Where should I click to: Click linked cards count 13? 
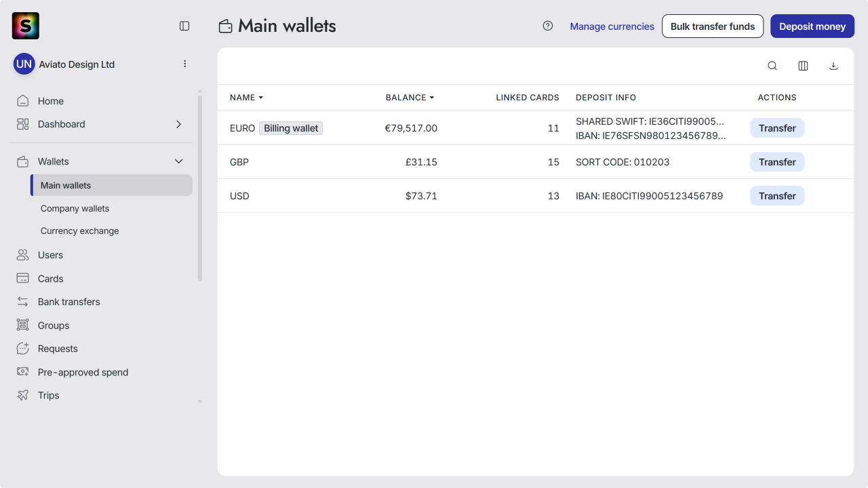point(553,196)
